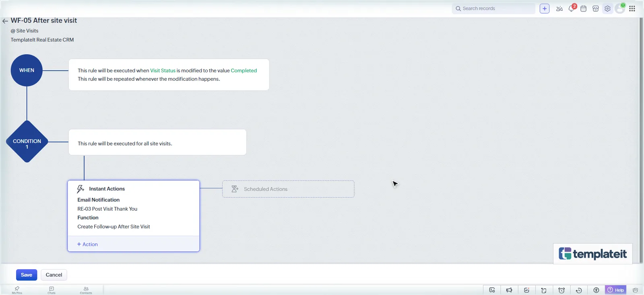Open the setup gear icon
Screen dimensions: 644x295
click(607, 8)
